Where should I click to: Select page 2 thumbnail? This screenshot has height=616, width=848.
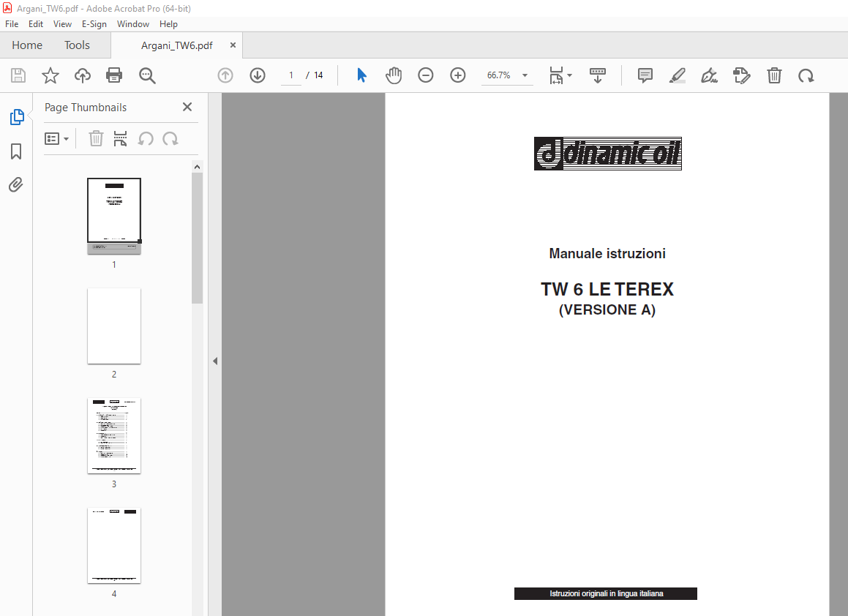114,326
